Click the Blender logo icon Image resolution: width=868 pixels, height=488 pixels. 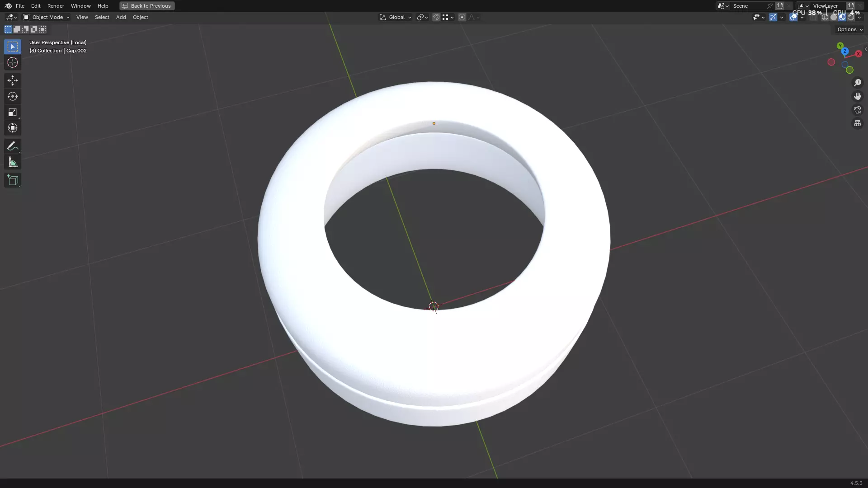point(8,6)
